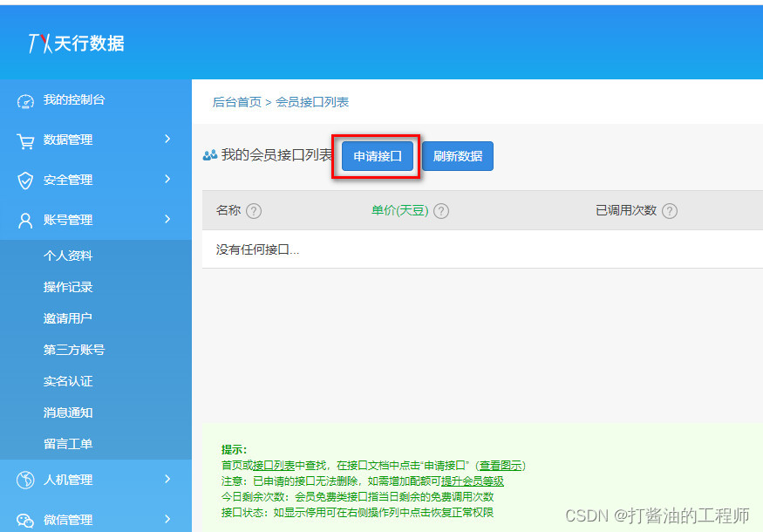This screenshot has width=763, height=532.
Task: Follow the 会员接口列表 breadcrumb link
Action: pyautogui.click(x=312, y=102)
